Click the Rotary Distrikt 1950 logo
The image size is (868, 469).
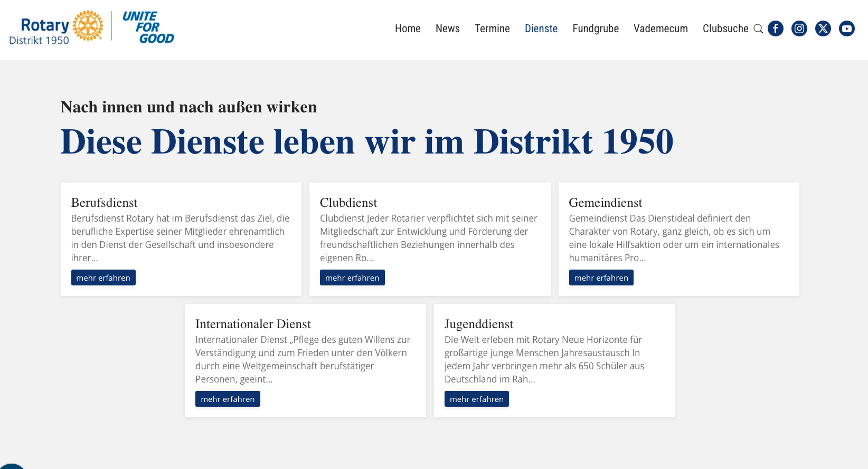56,27
